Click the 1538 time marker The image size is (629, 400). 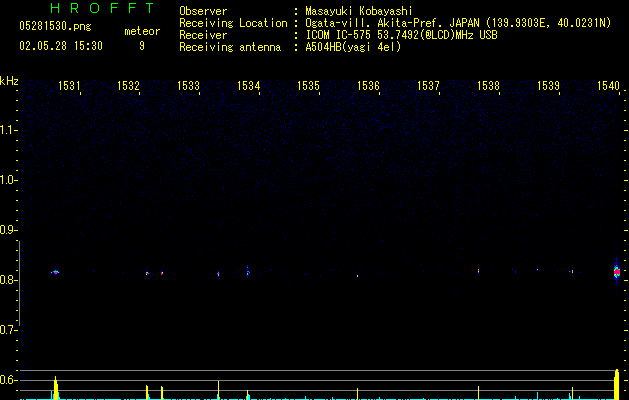point(489,86)
